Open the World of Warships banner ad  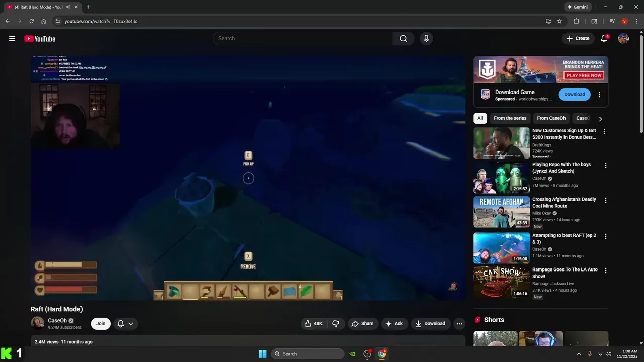(x=541, y=69)
